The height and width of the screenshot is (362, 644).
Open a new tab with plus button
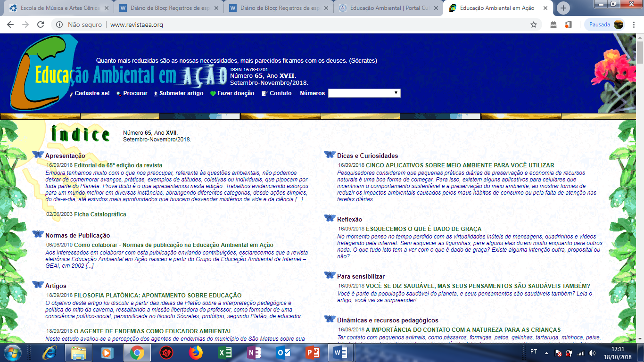(563, 8)
